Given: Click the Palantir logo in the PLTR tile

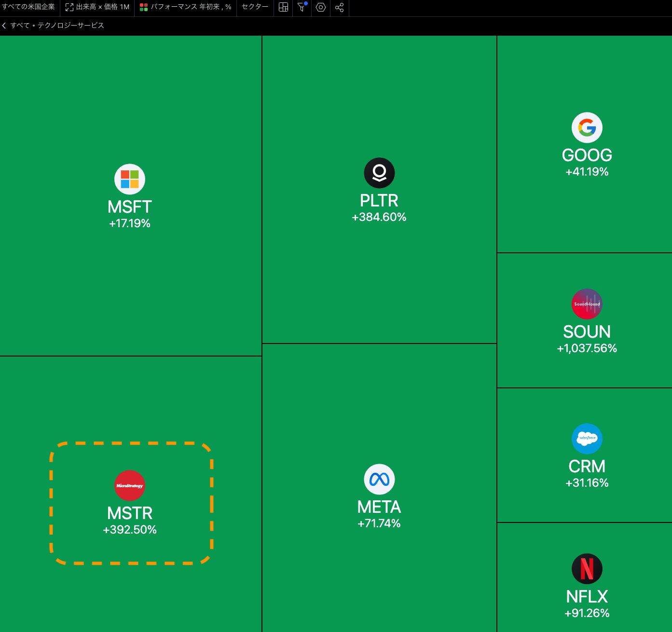Looking at the screenshot, I should tap(379, 173).
